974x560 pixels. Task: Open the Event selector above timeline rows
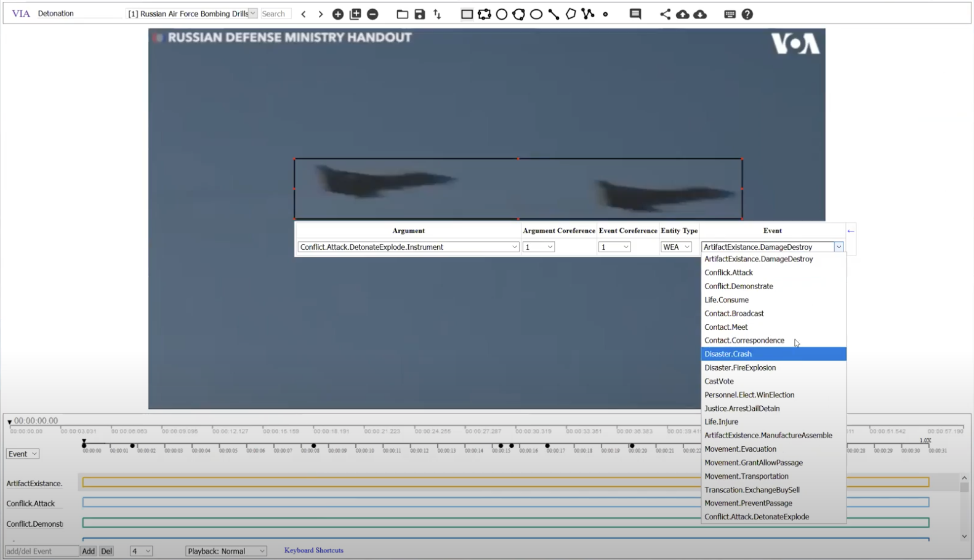(23, 454)
